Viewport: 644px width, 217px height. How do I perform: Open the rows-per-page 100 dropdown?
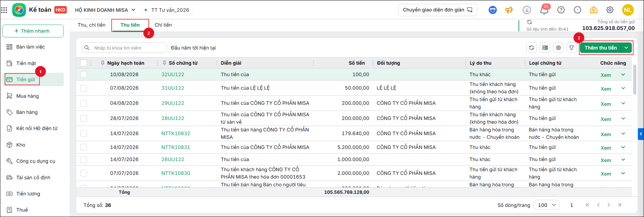[546, 205]
